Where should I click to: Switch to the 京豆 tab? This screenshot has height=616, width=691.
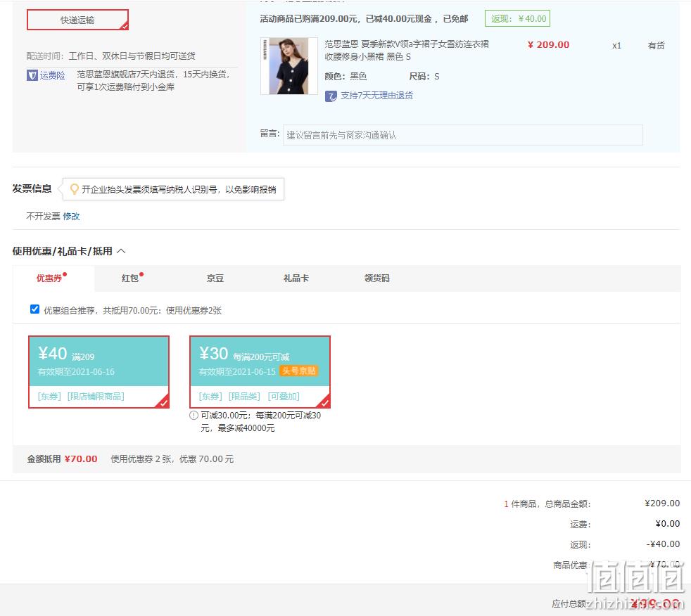[x=215, y=278]
